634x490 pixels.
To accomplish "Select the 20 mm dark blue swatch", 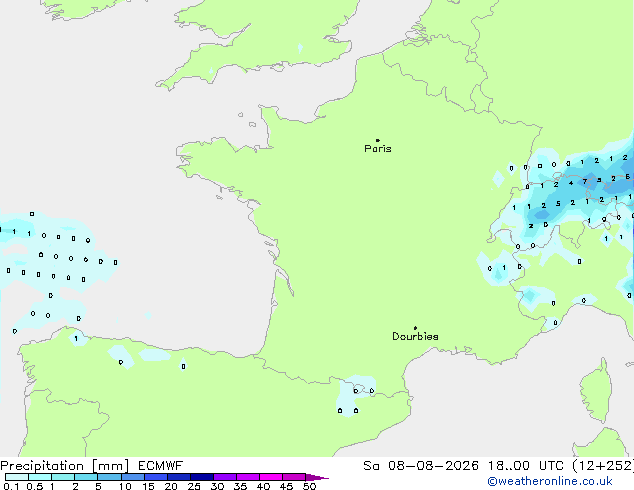I will [x=179, y=477].
